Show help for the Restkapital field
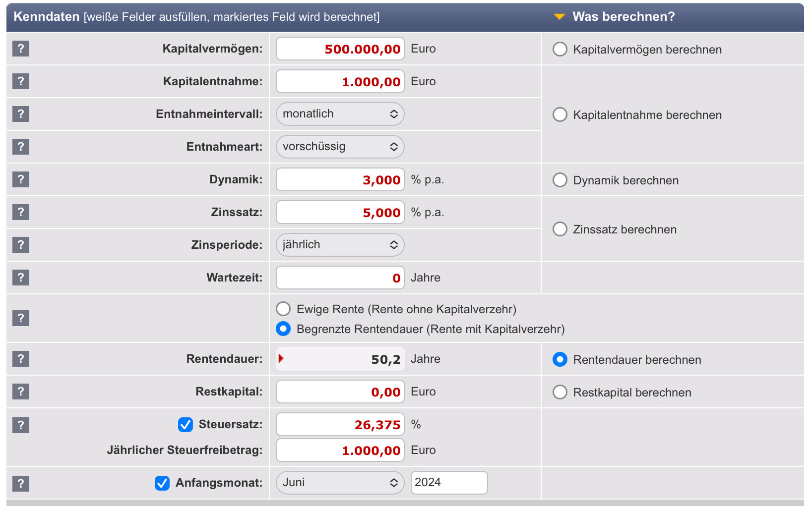The height and width of the screenshot is (506, 812). 21,392
